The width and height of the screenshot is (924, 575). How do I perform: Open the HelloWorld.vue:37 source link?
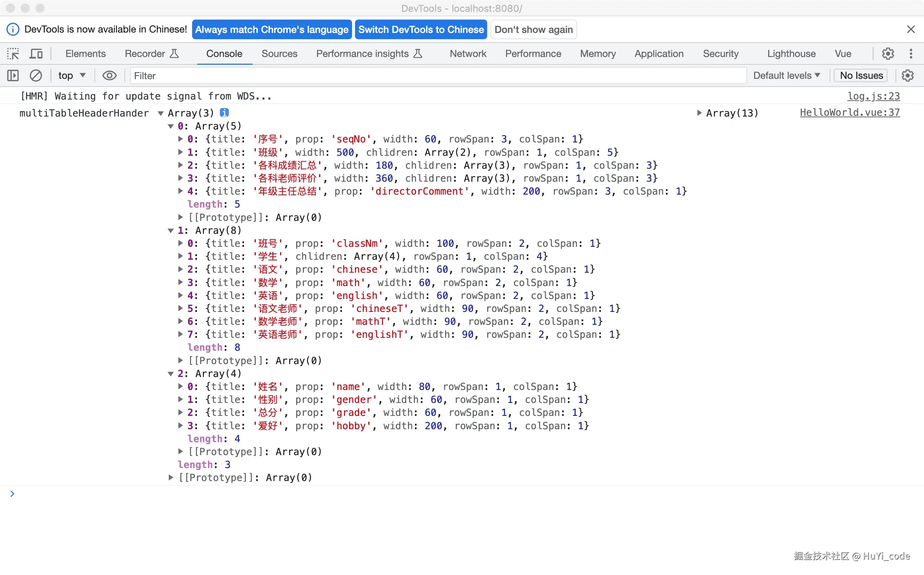tap(850, 112)
